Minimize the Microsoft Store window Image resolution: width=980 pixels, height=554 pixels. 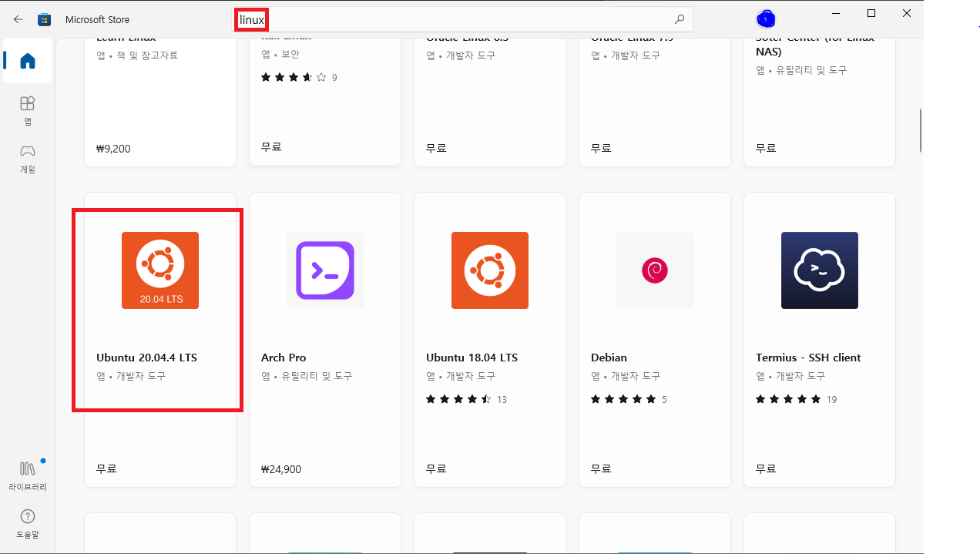tap(835, 13)
